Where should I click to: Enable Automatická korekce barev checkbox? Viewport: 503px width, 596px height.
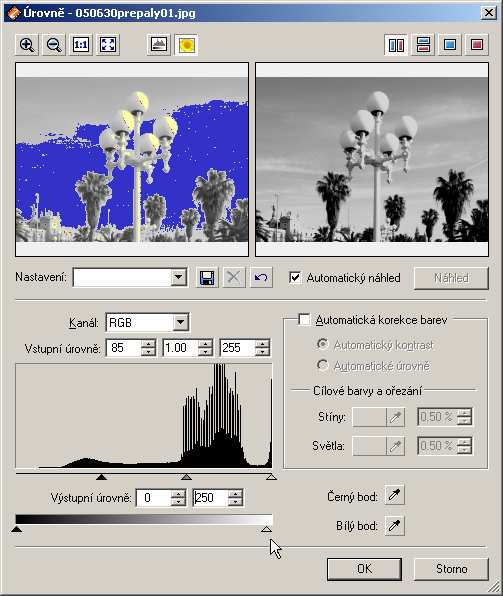point(305,320)
